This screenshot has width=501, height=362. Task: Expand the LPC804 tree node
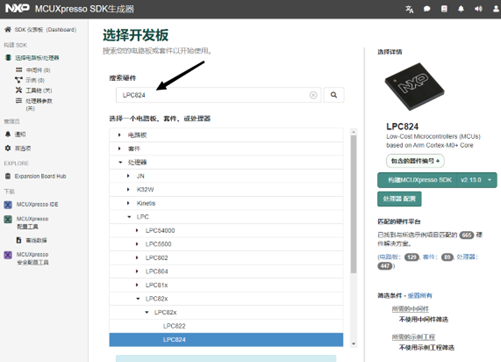click(x=137, y=271)
